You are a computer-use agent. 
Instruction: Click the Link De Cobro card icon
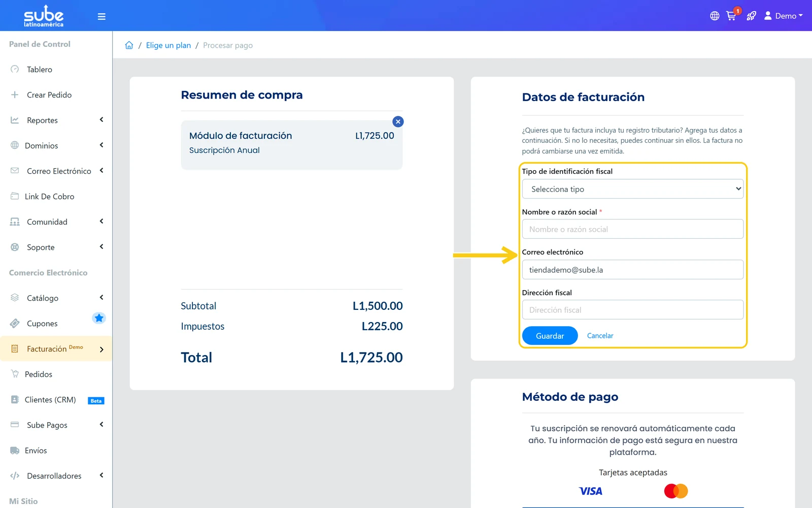click(15, 196)
